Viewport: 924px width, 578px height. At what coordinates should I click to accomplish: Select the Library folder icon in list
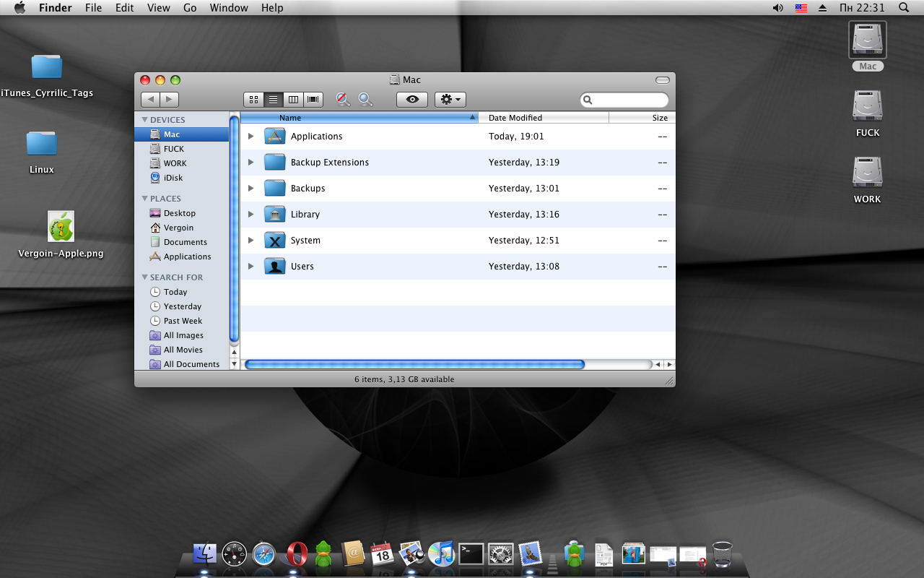pos(275,214)
